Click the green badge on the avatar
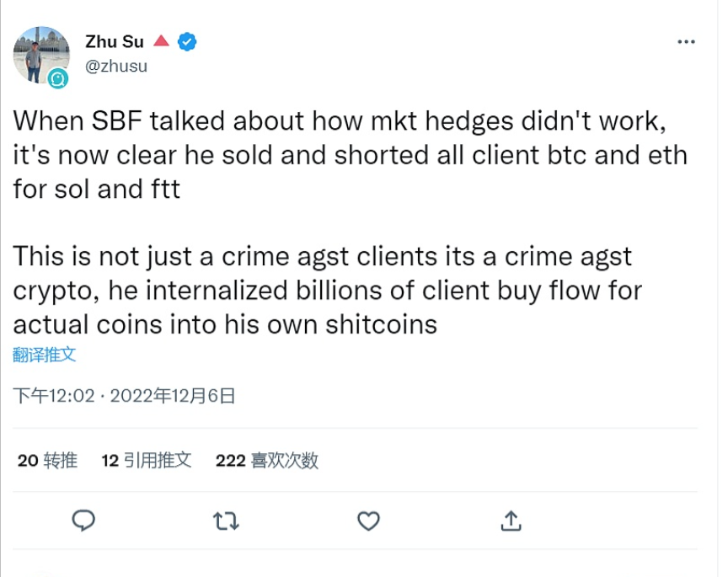Image resolution: width=728 pixels, height=577 pixels. tap(58, 78)
